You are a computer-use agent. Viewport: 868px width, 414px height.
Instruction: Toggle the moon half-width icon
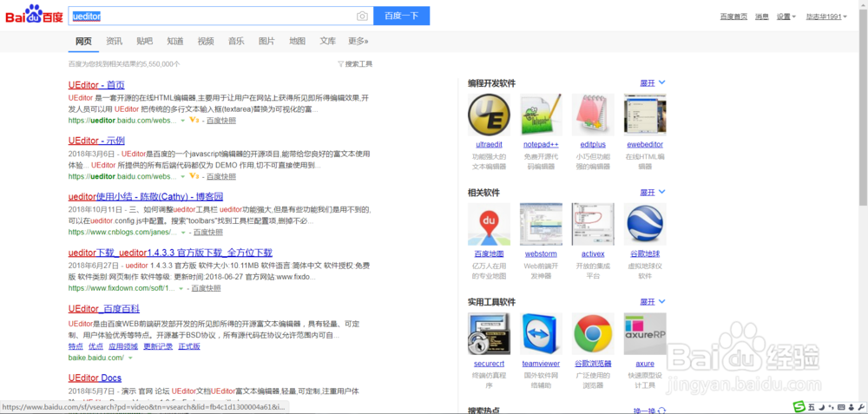(x=821, y=407)
